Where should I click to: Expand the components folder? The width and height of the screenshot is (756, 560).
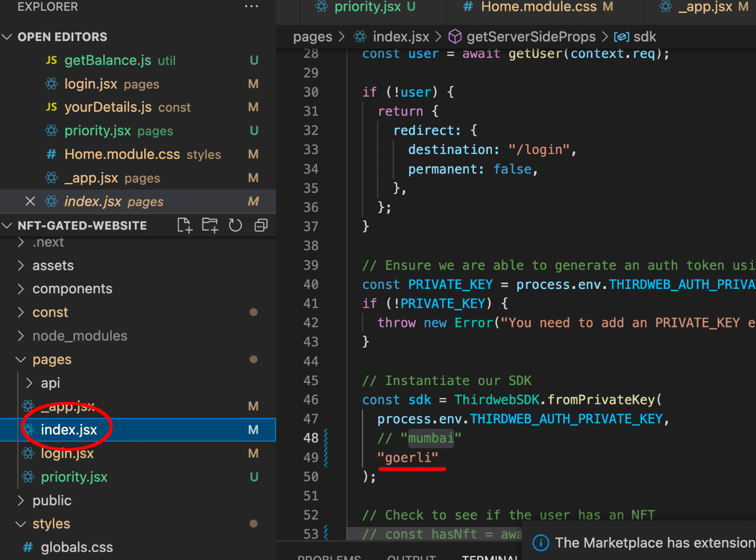click(x=21, y=289)
